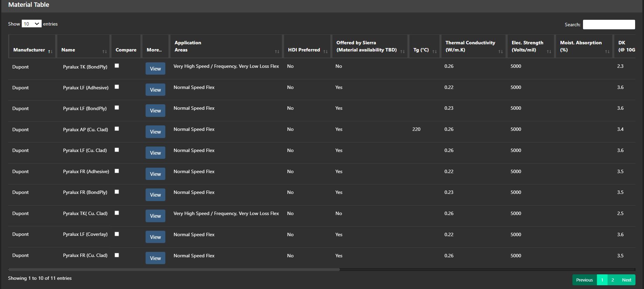View details for Pyralux AP (Cu. Clad)
644x289 pixels.
click(x=155, y=132)
